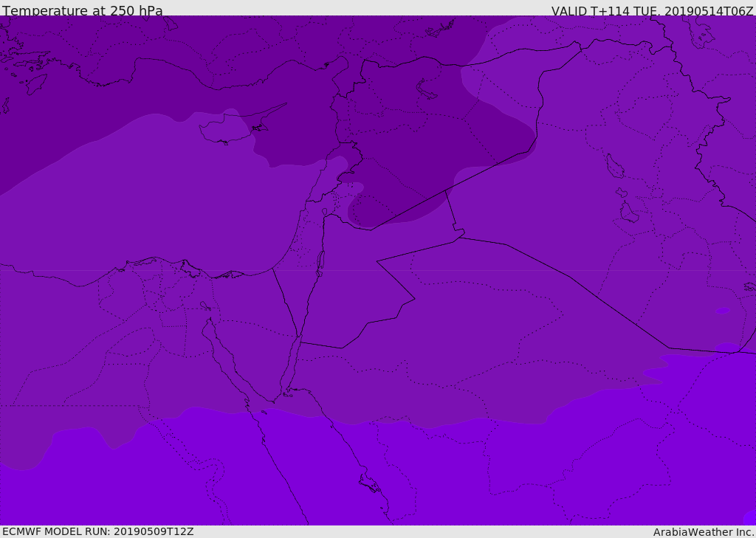The image size is (756, 538).
Task: Click the 'ArabiaWeather Inc.' credit text
Action: [x=703, y=532]
